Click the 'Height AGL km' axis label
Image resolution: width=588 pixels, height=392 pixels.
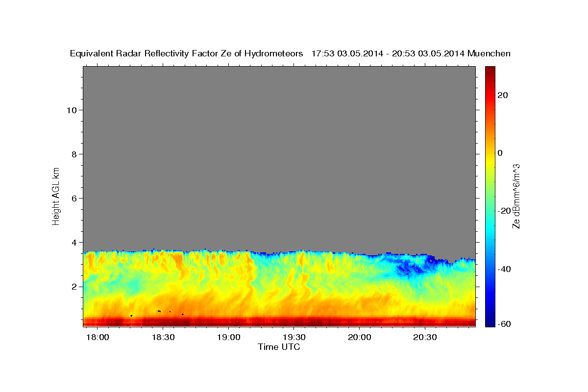[56, 196]
